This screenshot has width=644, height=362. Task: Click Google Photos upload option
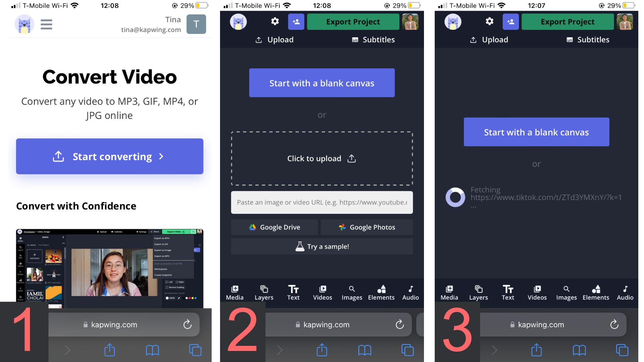click(x=367, y=227)
